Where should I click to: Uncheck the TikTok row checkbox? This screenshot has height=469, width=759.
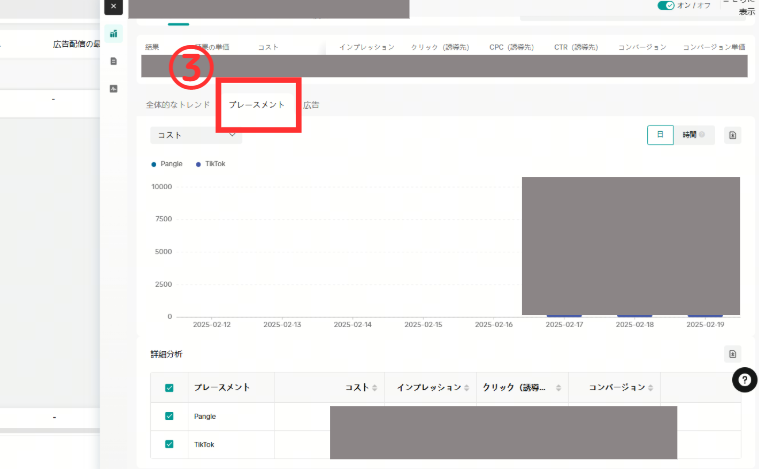(169, 444)
